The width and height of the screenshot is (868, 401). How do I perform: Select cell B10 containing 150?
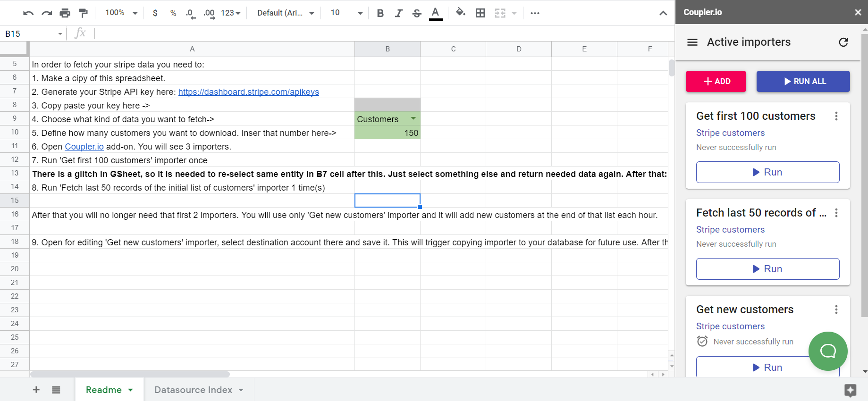388,133
